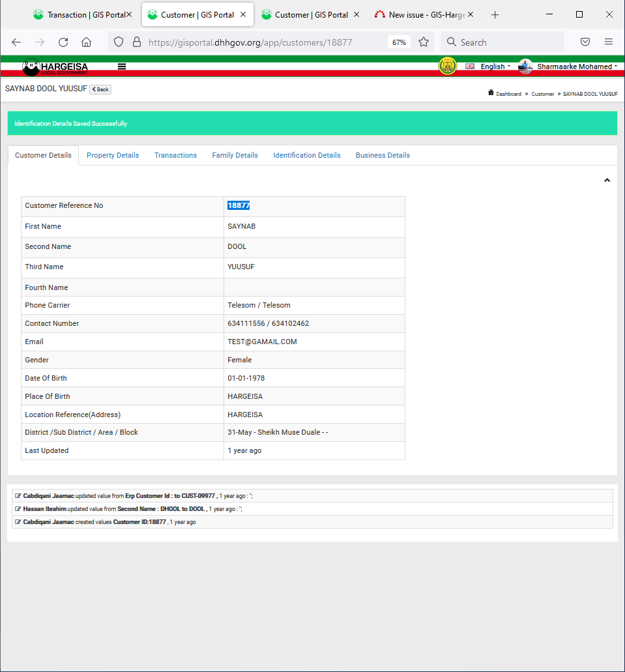Viewport: 625px width, 672px height.
Task: Click the third name value YUUSUF
Action: click(241, 267)
